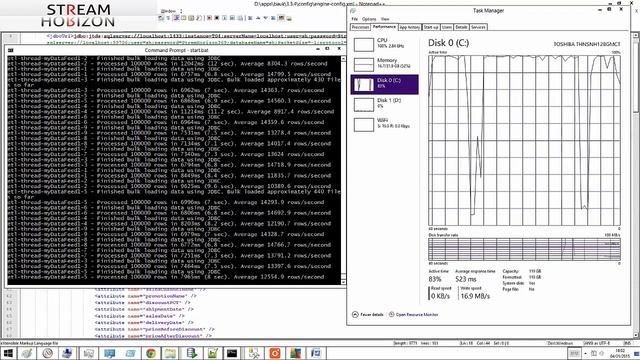Image resolution: width=640 pixels, height=360 pixels.
Task: Select the CPU performance item
Action: click(x=384, y=44)
